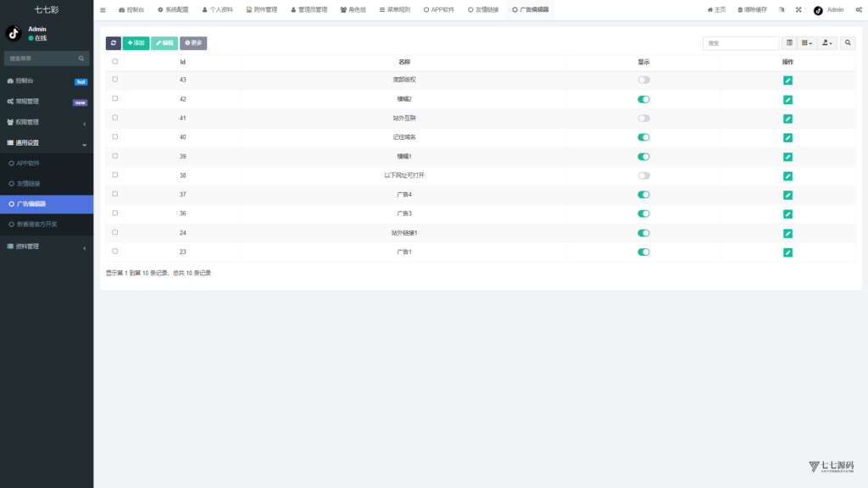Image resolution: width=868 pixels, height=488 pixels.
Task: Click the magnifier search icon in table toolbar
Action: (848, 42)
